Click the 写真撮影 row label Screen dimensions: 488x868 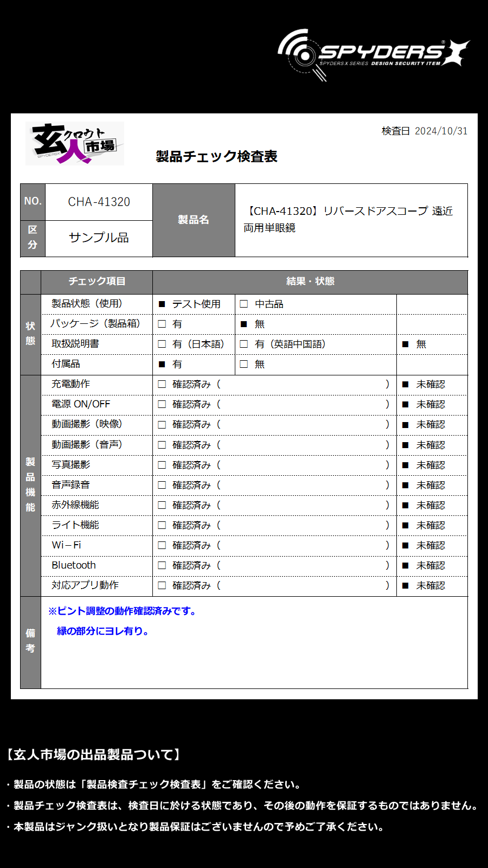70,465
